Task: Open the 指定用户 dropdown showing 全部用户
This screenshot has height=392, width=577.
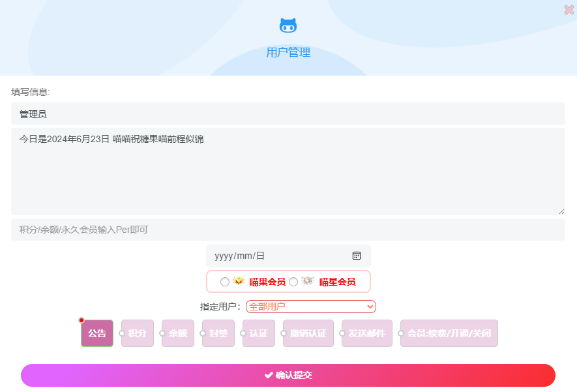Action: (311, 307)
